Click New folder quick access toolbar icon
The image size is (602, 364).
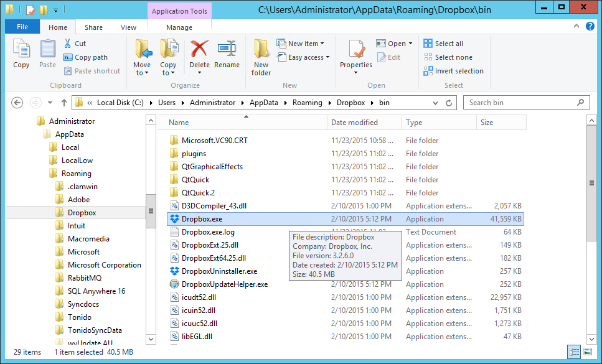[x=44, y=9]
